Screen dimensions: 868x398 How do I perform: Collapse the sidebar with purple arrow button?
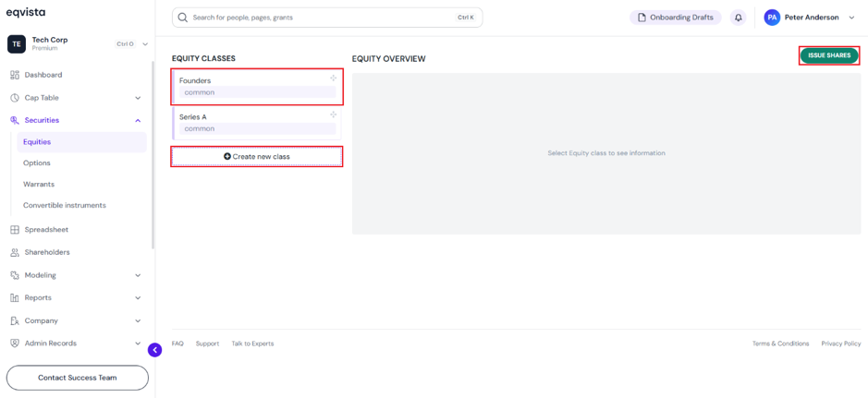(x=155, y=350)
